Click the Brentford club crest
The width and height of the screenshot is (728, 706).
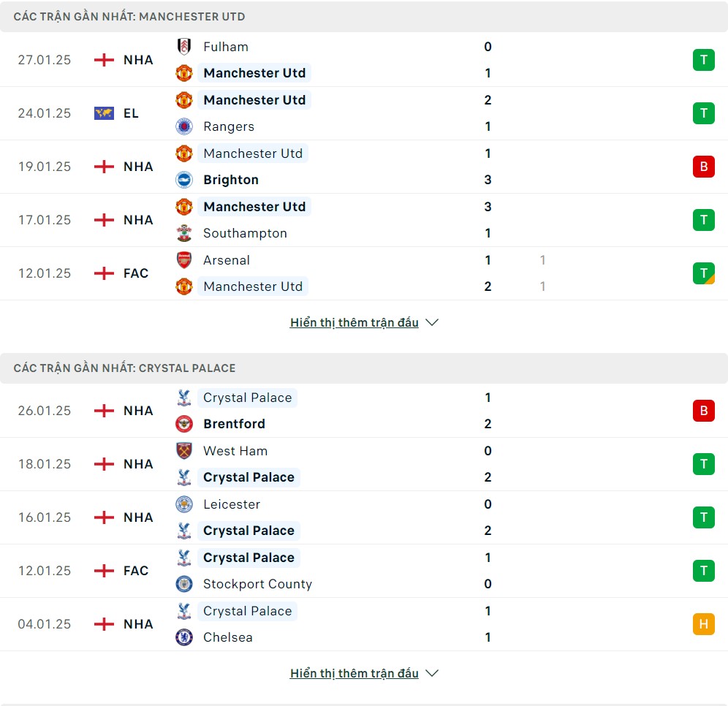[184, 424]
